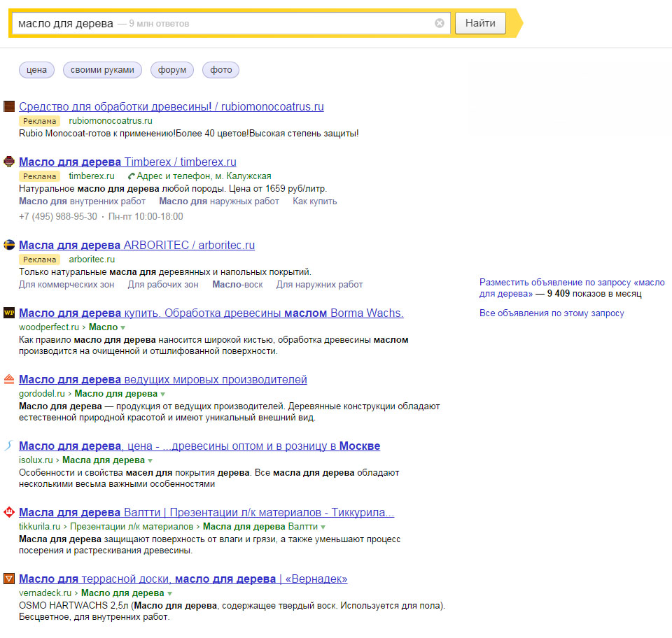Open the 'Средство для обработки древесины' ad title
This screenshot has height=638, width=672.
171,106
